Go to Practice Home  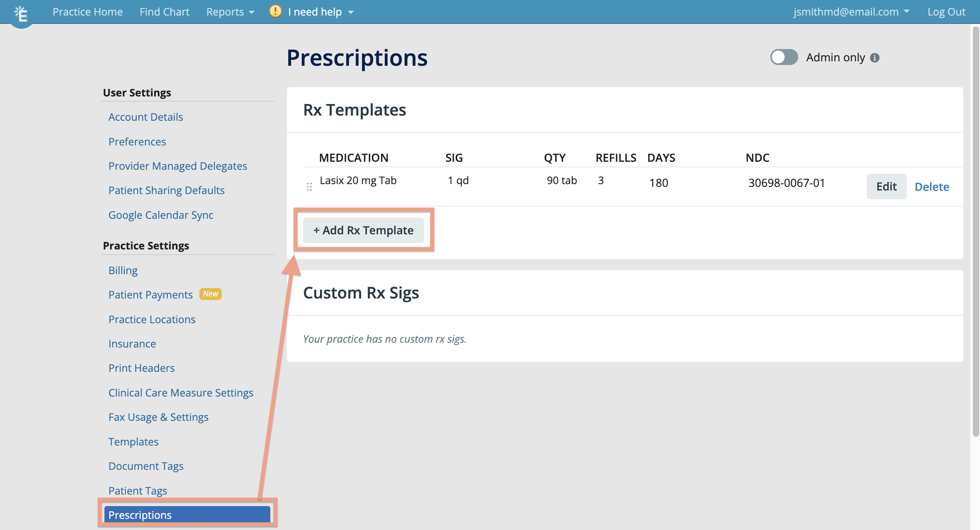87,12
